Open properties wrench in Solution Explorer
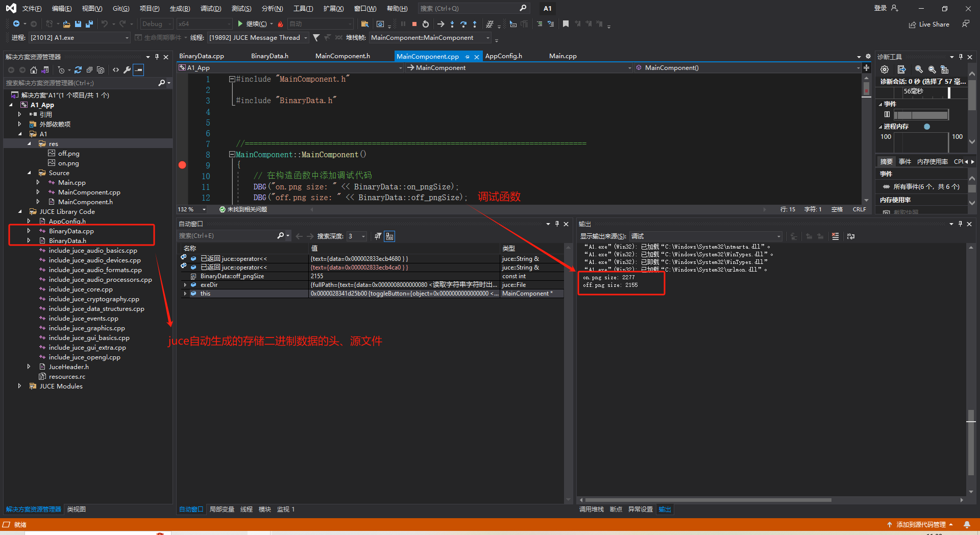The height and width of the screenshot is (535, 980). [x=127, y=70]
